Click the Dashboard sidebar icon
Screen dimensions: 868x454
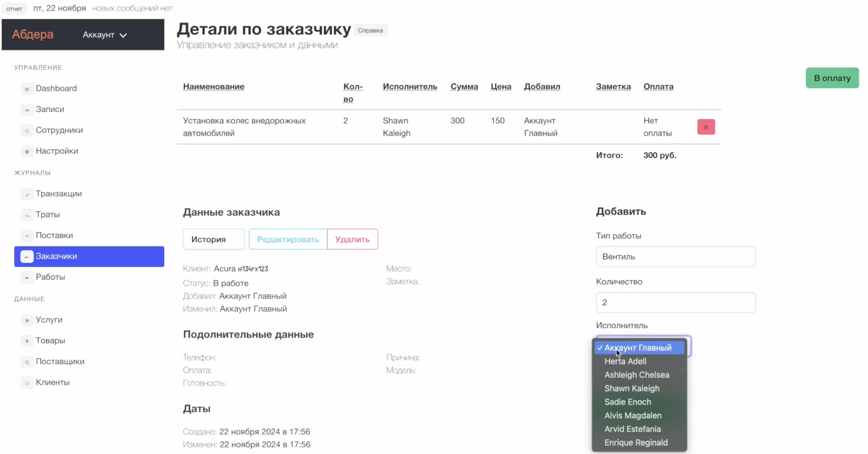(x=27, y=89)
